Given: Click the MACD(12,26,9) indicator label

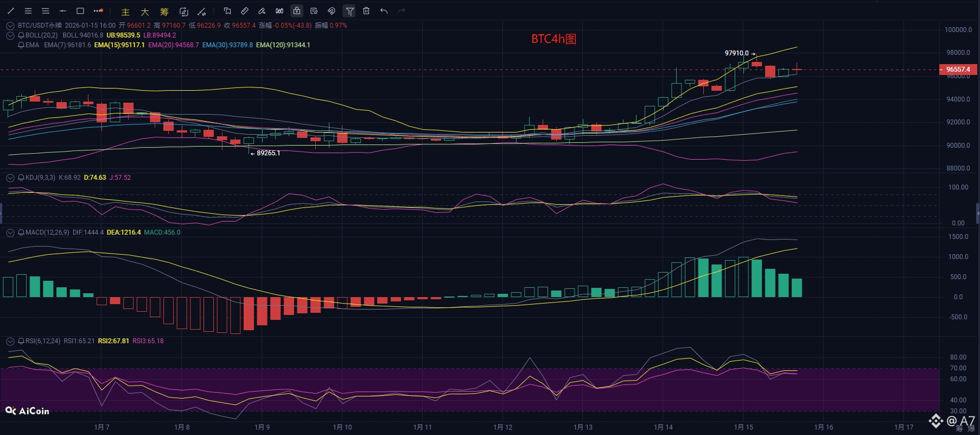Looking at the screenshot, I should [x=47, y=232].
